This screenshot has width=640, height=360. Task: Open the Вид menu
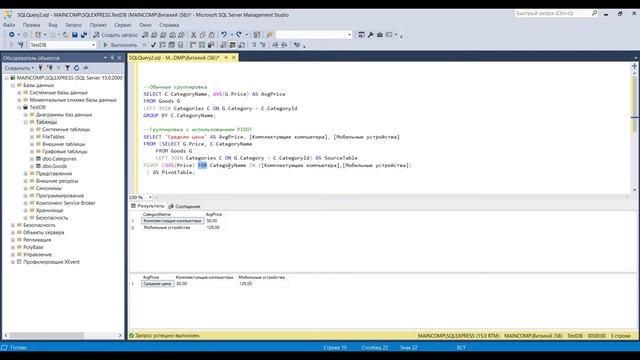point(53,25)
